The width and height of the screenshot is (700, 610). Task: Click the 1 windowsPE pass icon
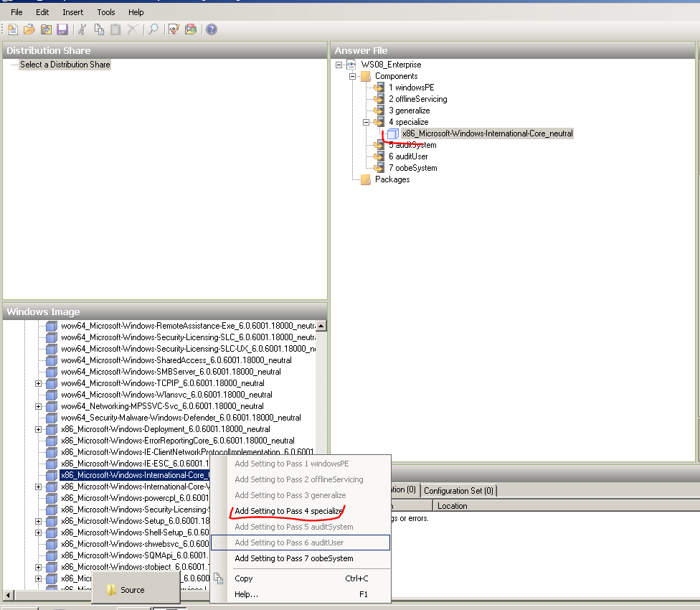pos(379,88)
